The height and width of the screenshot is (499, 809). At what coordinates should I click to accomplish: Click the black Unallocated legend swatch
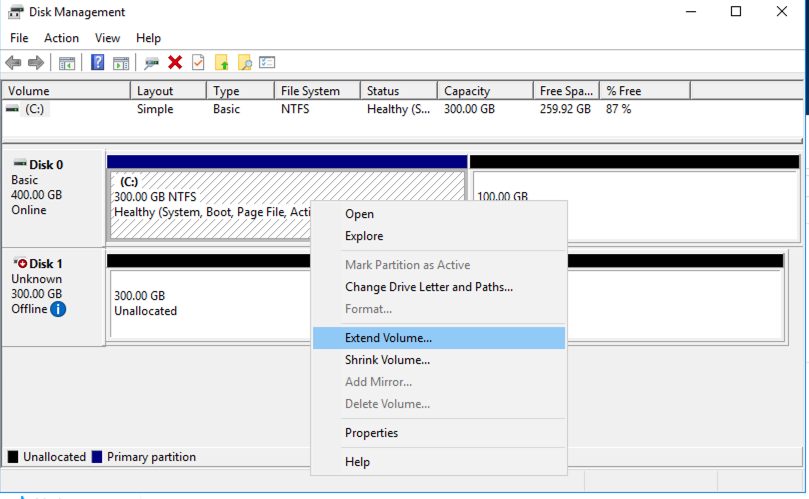coord(13,457)
